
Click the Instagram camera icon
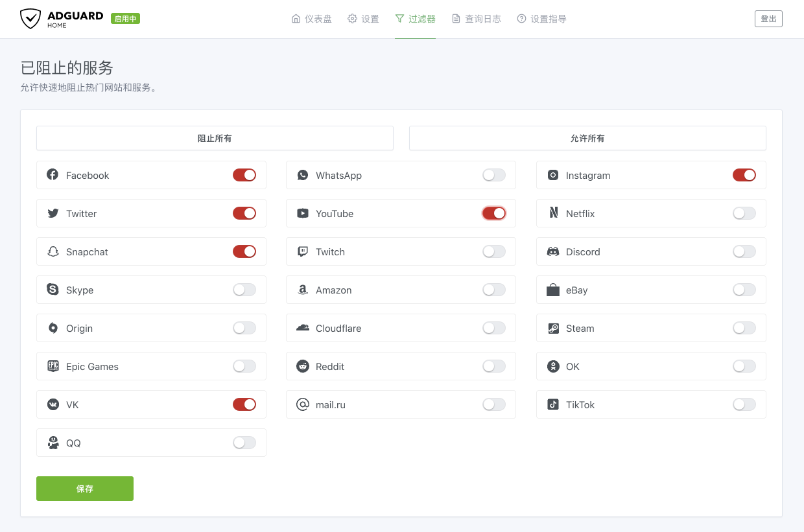[x=553, y=175]
